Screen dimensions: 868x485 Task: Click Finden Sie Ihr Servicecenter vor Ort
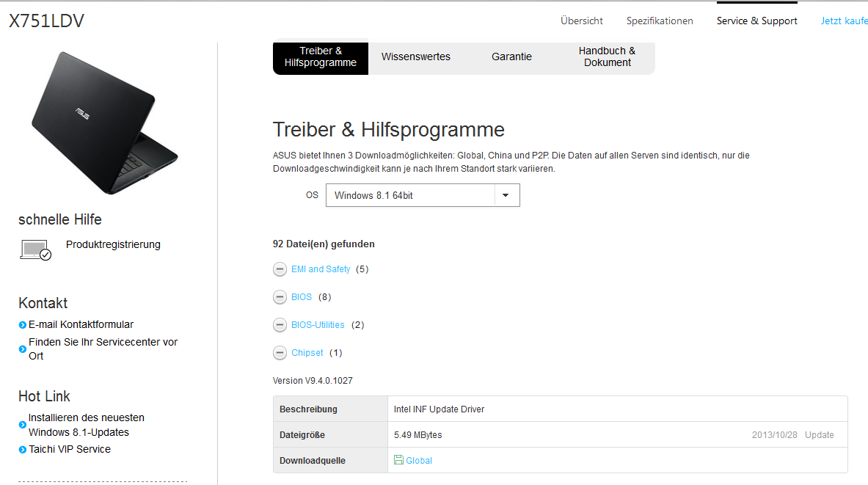click(103, 349)
